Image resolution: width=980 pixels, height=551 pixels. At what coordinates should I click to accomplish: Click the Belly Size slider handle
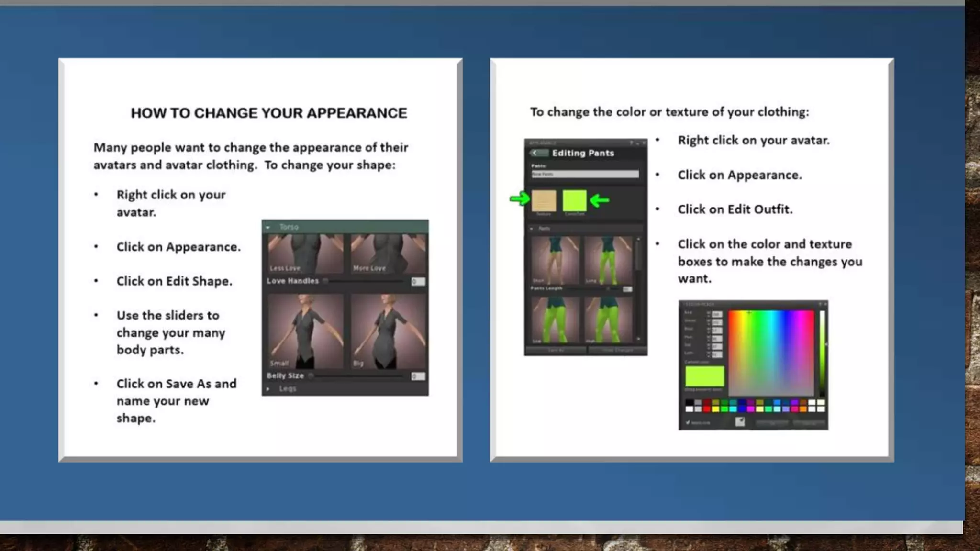point(311,376)
